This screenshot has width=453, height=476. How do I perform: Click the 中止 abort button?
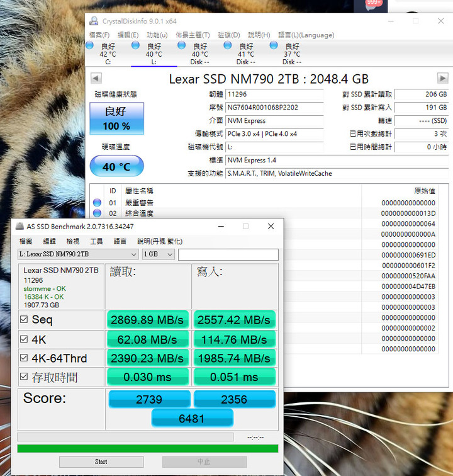click(x=204, y=462)
